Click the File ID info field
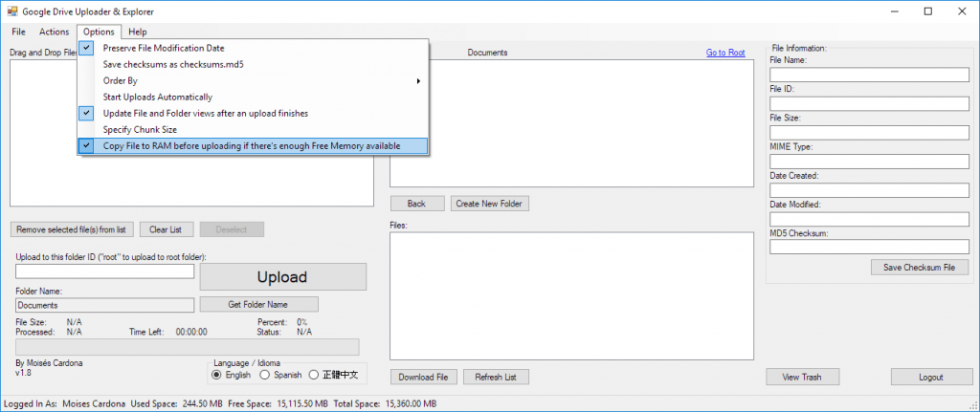The height and width of the screenshot is (412, 980). (869, 103)
